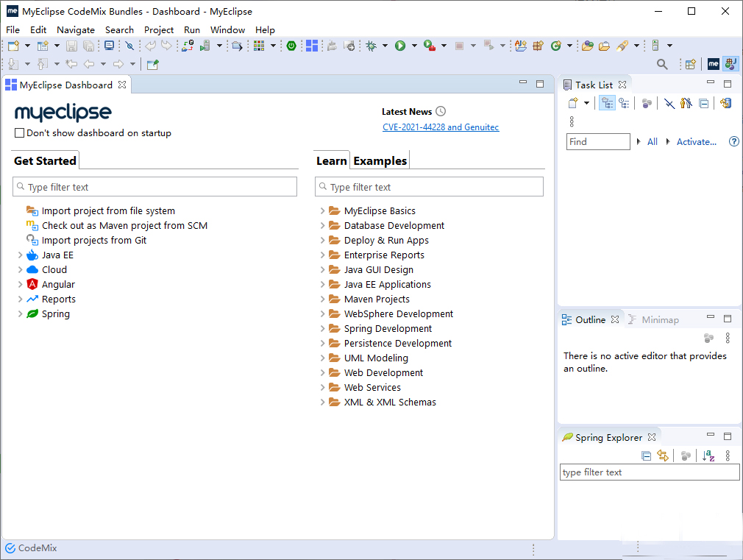This screenshot has width=743, height=560.
Task: Click Link with Editor in Spring Explorer
Action: [663, 456]
